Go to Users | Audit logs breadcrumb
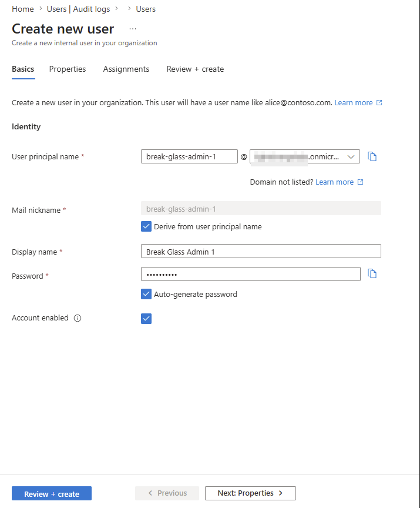 click(x=78, y=9)
